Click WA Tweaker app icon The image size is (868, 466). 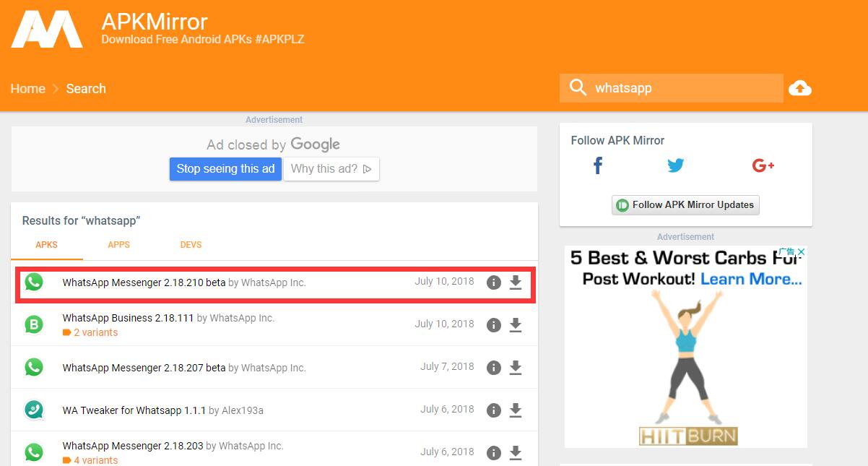click(x=33, y=410)
